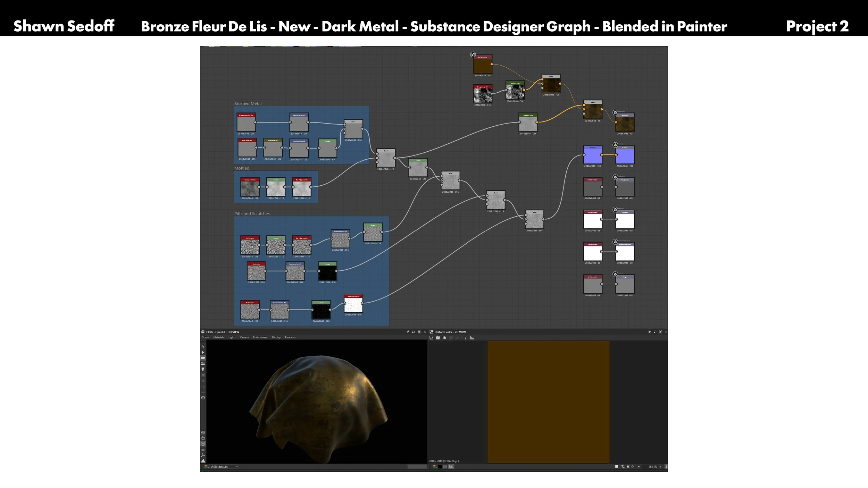Image resolution: width=868 pixels, height=488 pixels.
Task: Click the save floppy-disk icon in 2D view
Action: [438, 338]
